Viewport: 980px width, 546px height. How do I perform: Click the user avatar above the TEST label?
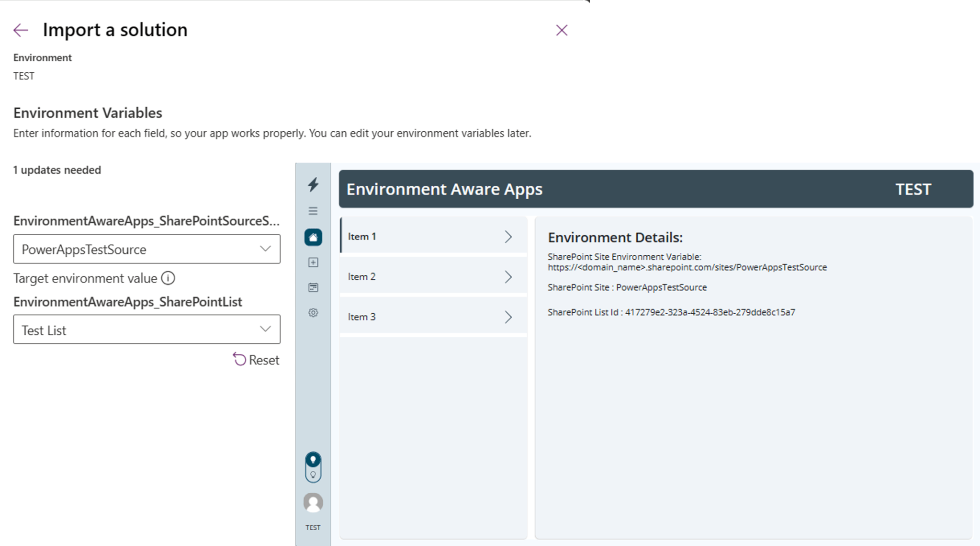tap(313, 503)
